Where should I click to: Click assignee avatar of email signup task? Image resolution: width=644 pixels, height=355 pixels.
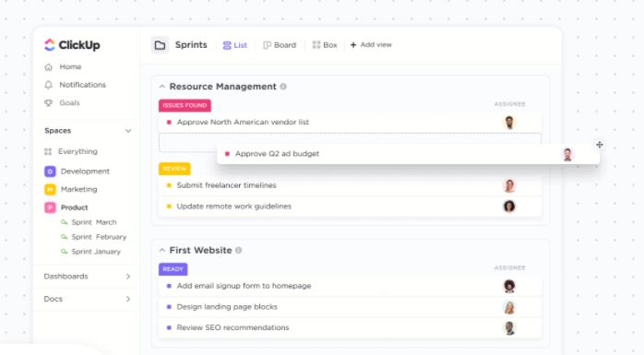[x=509, y=286]
